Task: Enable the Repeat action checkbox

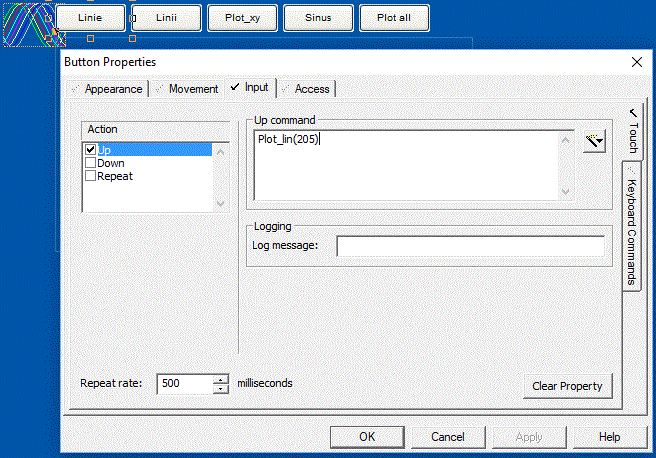Action: tap(91, 176)
